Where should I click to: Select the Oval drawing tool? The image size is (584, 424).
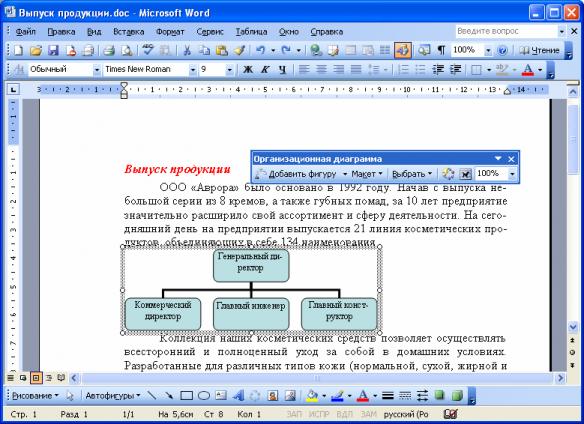pos(204,395)
